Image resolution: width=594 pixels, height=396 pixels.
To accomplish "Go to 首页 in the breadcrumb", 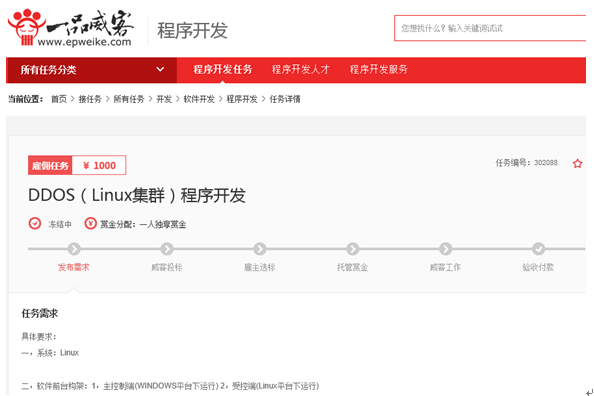I will [59, 99].
